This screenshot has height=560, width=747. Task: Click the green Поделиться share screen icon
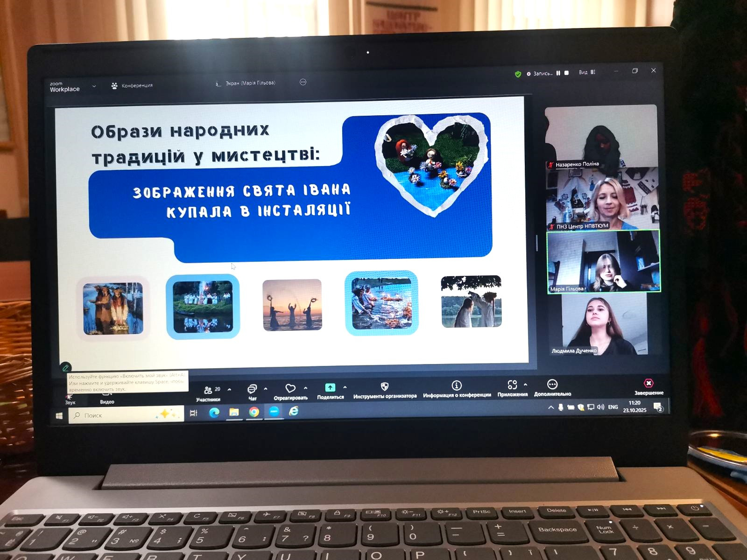(x=330, y=388)
